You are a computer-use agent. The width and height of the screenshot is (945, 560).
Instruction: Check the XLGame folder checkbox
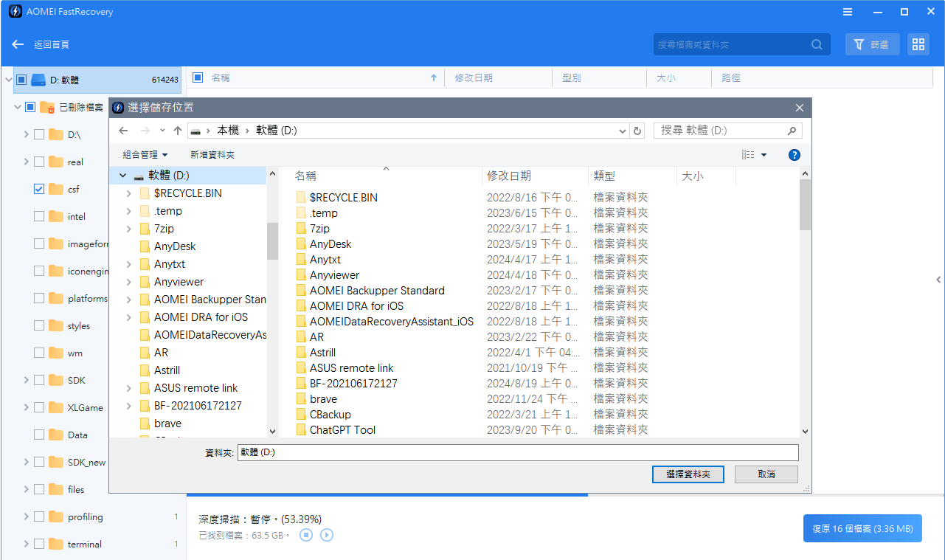coord(39,407)
